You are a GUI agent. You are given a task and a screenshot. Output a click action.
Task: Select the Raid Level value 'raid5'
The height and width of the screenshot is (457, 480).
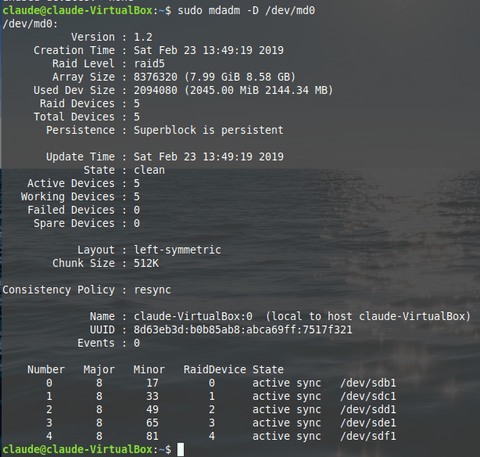[x=149, y=64]
